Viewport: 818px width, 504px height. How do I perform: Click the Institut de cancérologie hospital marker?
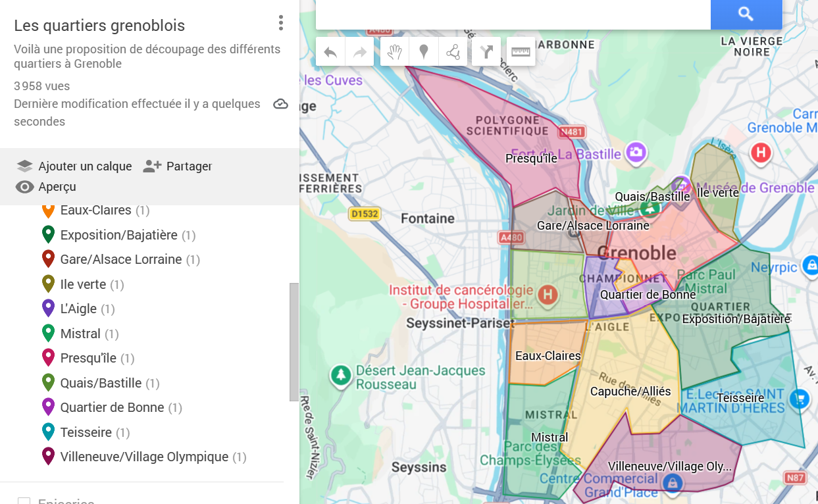point(547,294)
